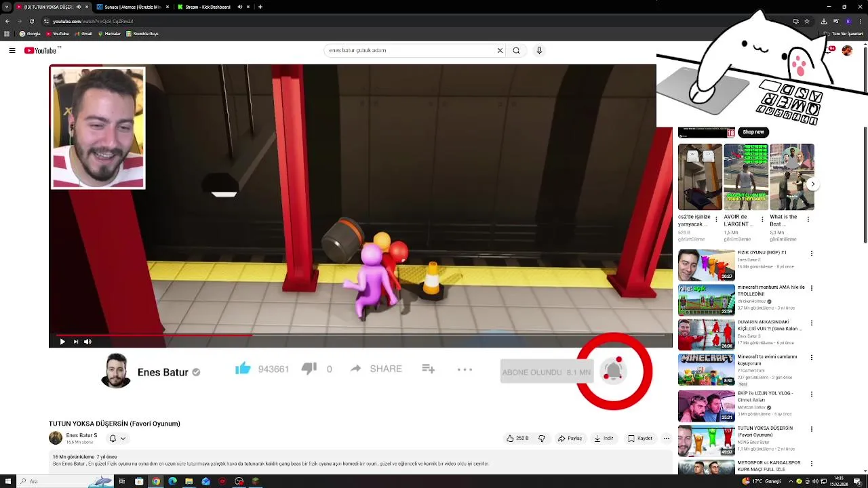
Task: Open options for minecraft manhunt video
Action: [x=811, y=288]
